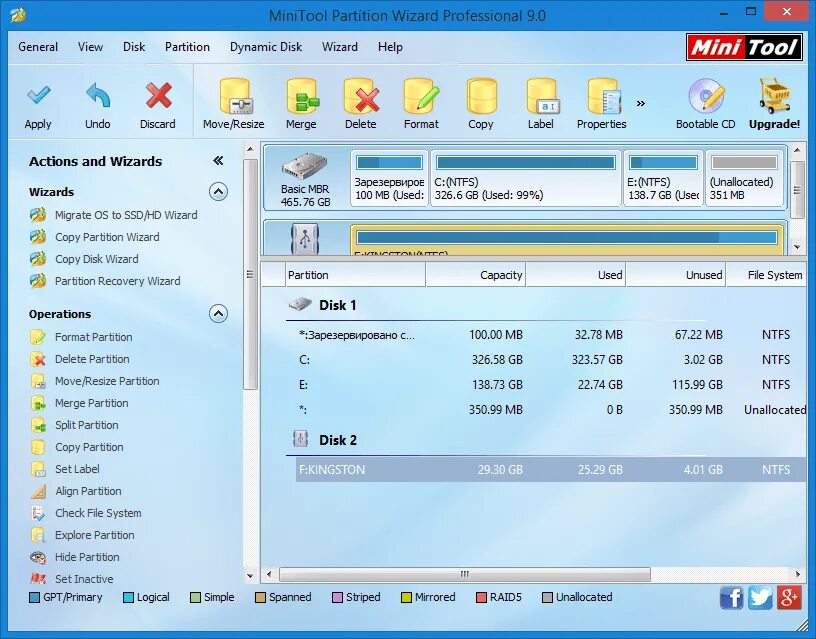Screen dimensions: 816x639
Task: Click the Delete toolbar icon
Action: pos(361,96)
